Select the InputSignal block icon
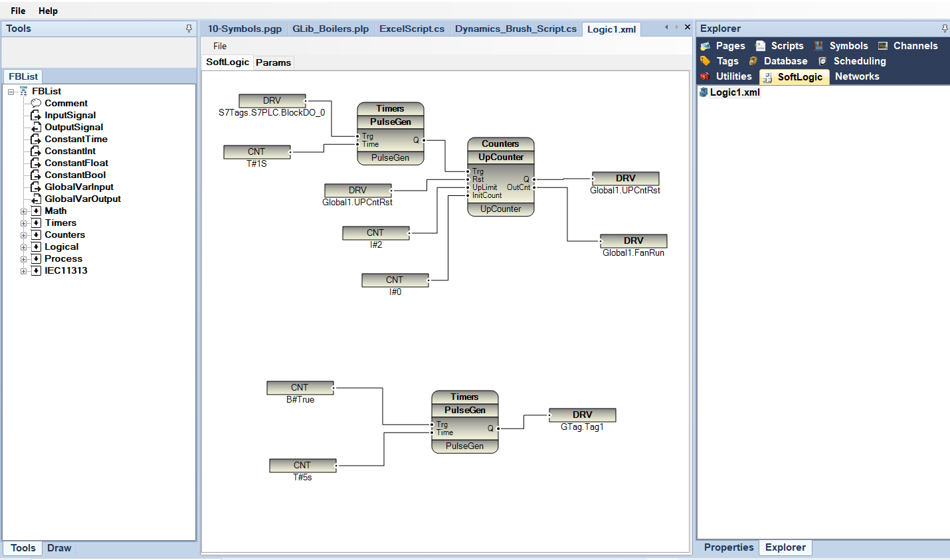This screenshot has height=560, width=950. (37, 115)
